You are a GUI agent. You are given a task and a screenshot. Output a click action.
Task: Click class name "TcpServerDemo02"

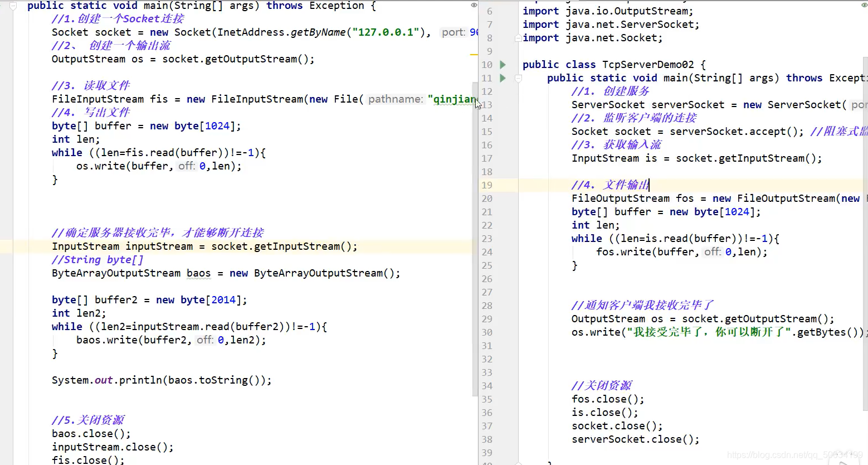[648, 65]
